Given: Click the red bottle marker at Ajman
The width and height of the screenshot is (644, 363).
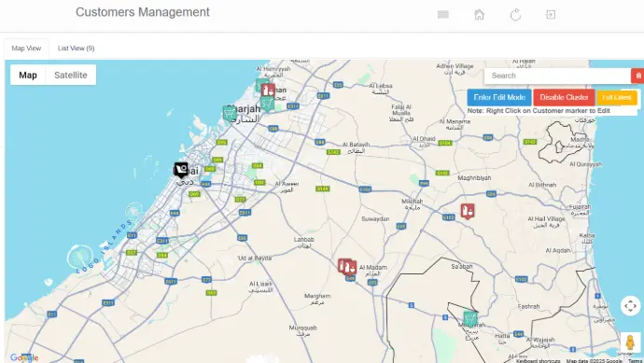Looking at the screenshot, I should [x=268, y=90].
